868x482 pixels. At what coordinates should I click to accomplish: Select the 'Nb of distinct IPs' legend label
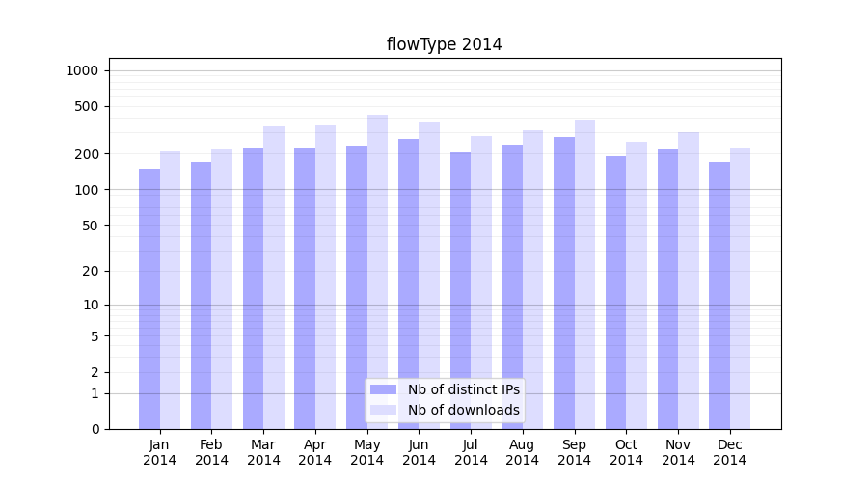tap(463, 389)
